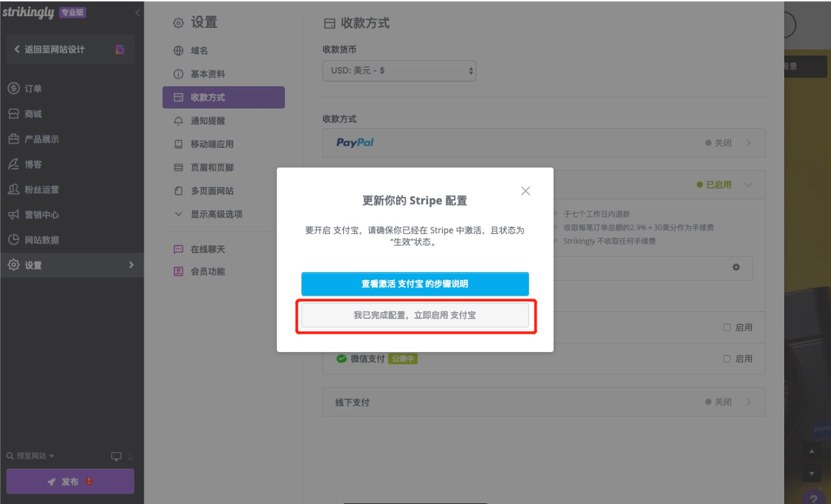Enable the checkbox above 微信支付 row
The height and width of the screenshot is (504, 831).
[x=727, y=327]
